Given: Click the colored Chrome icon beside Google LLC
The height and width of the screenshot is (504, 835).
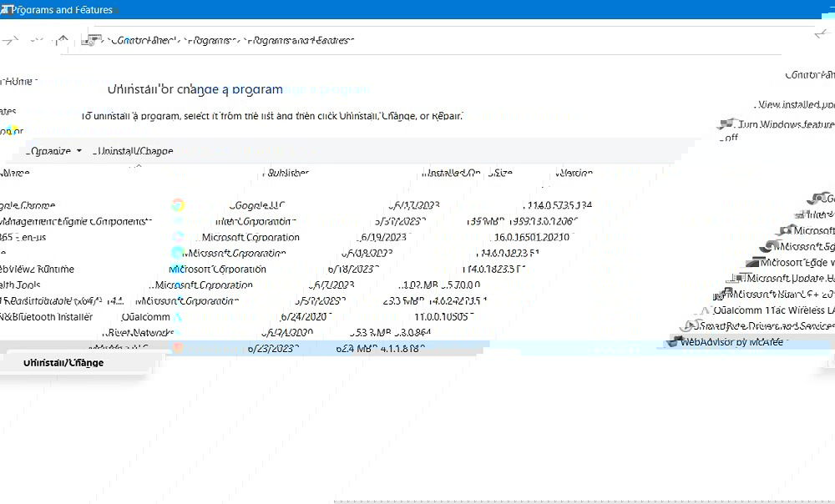Looking at the screenshot, I should (x=178, y=205).
